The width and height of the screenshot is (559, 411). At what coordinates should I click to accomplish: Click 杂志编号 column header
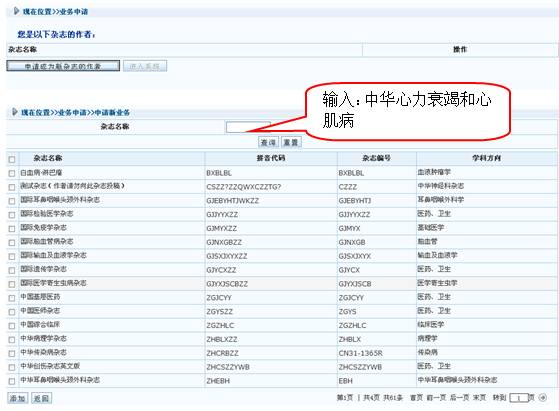tap(376, 158)
